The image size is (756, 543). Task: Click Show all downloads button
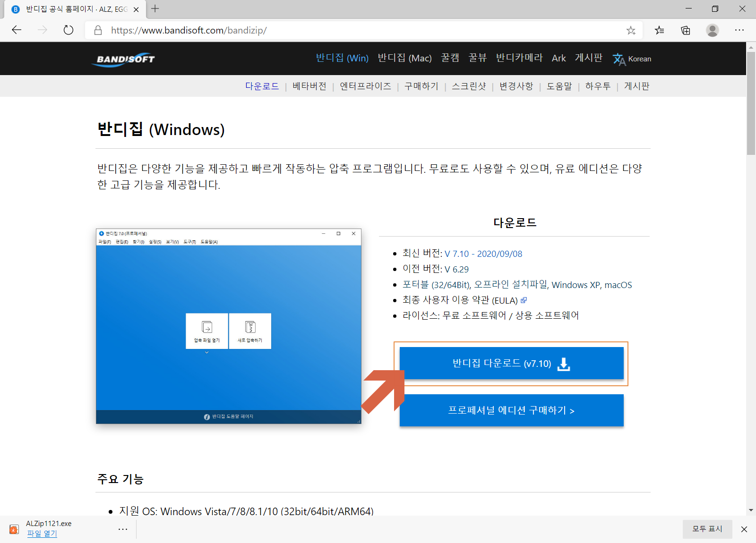tap(707, 529)
